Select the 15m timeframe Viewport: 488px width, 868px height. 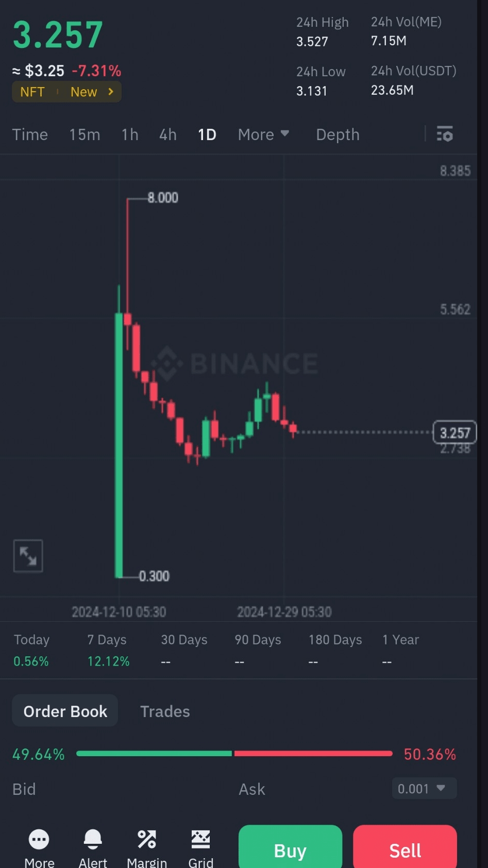tap(85, 134)
